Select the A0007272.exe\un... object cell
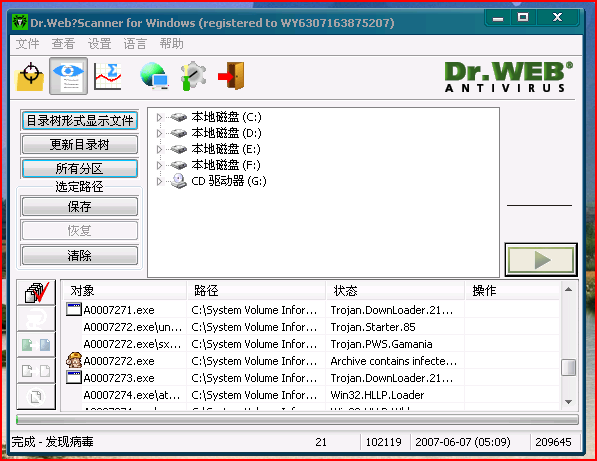The width and height of the screenshot is (597, 461). pos(132,327)
